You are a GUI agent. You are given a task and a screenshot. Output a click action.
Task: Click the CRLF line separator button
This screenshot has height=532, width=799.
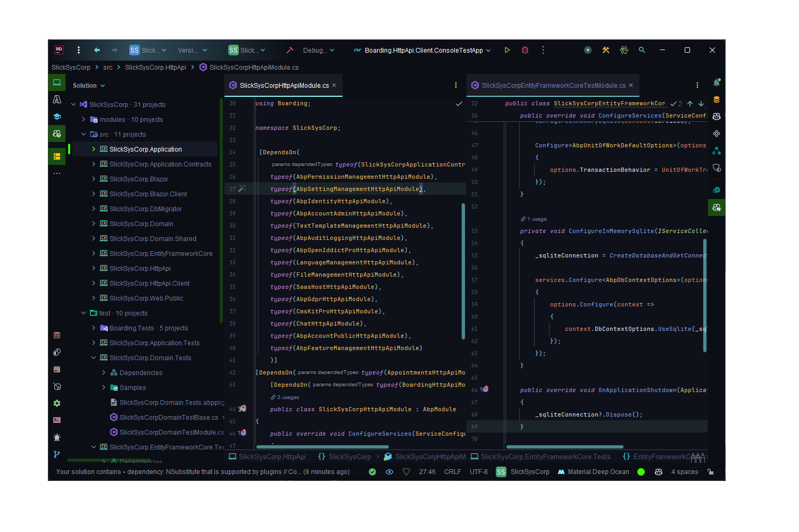coord(453,472)
